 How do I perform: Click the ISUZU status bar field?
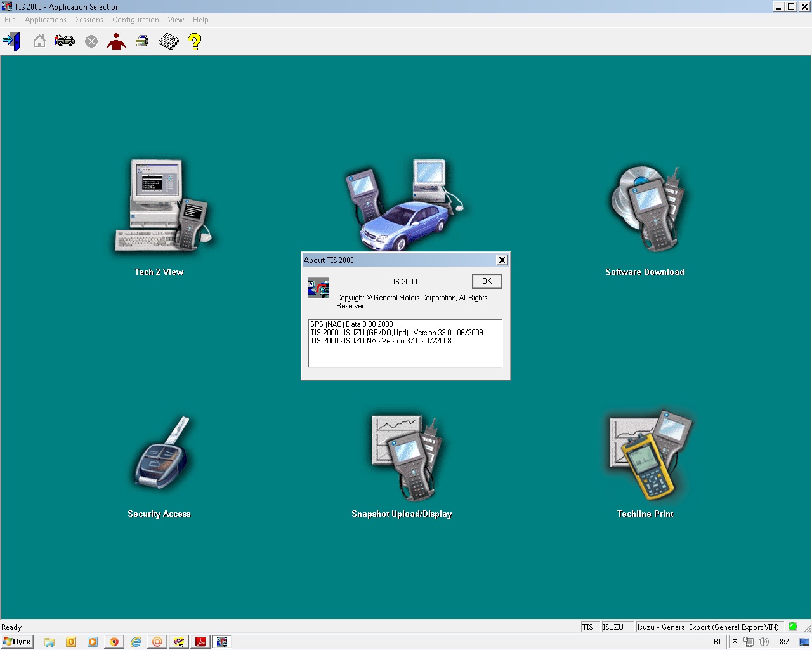(x=617, y=627)
